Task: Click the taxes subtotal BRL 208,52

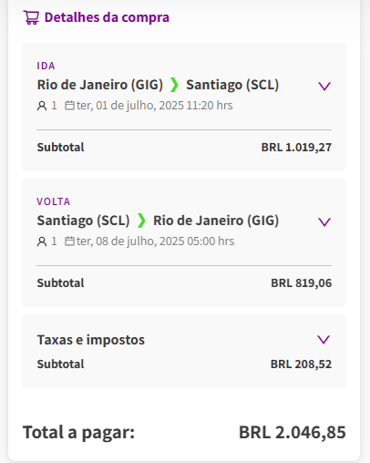Action: (301, 364)
